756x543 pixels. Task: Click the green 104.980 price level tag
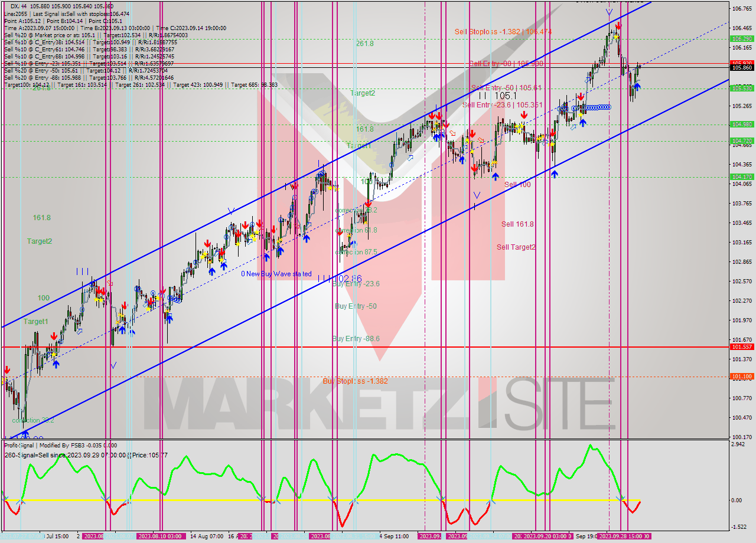(x=742, y=124)
